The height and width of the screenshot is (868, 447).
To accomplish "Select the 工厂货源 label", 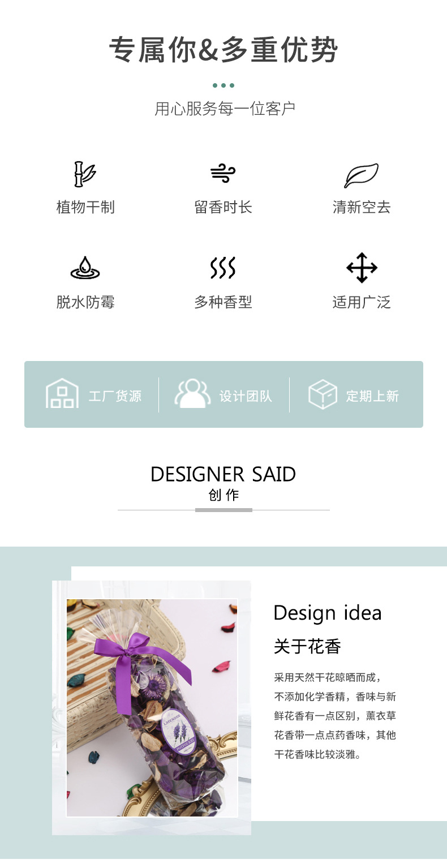I will 115,396.
